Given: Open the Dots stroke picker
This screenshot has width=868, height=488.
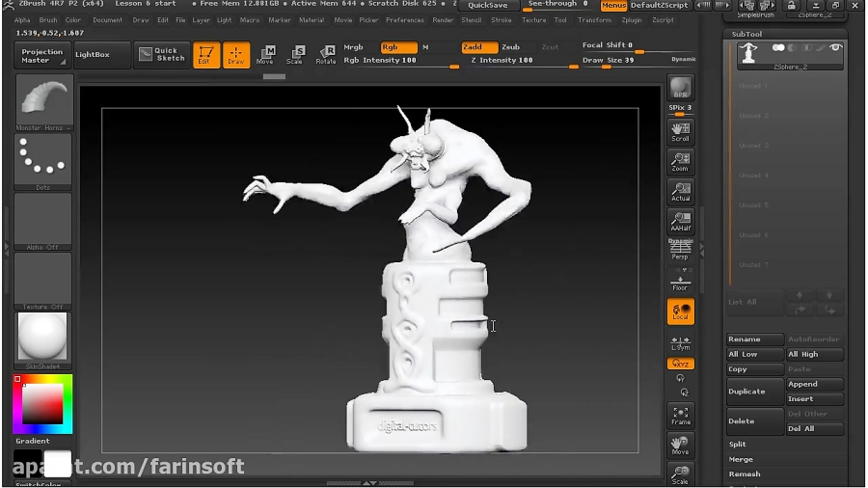Looking at the screenshot, I should point(42,163).
